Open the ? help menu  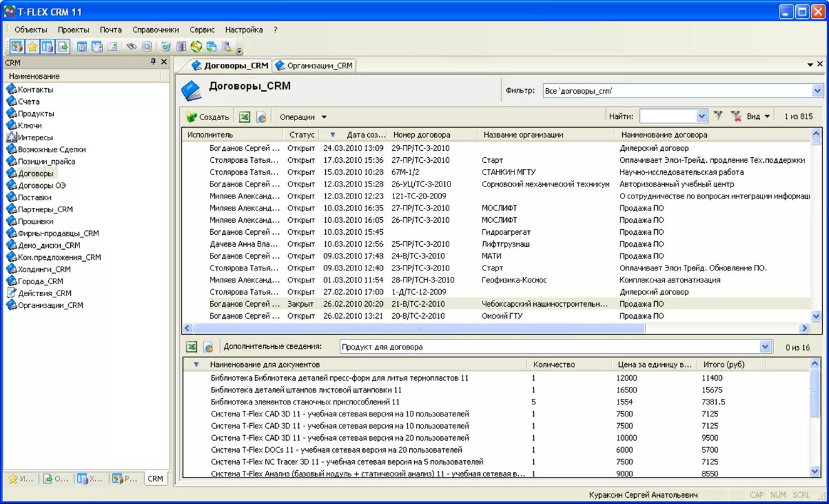tap(275, 29)
